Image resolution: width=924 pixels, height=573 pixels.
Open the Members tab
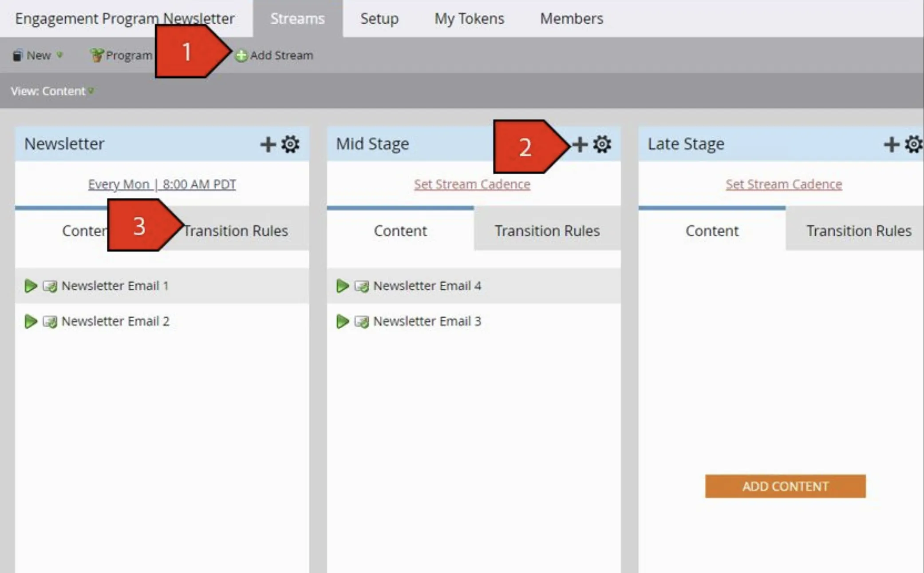pyautogui.click(x=572, y=19)
